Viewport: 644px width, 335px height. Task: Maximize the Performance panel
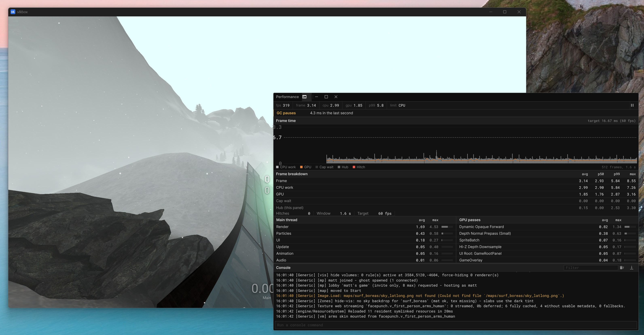tap(326, 97)
